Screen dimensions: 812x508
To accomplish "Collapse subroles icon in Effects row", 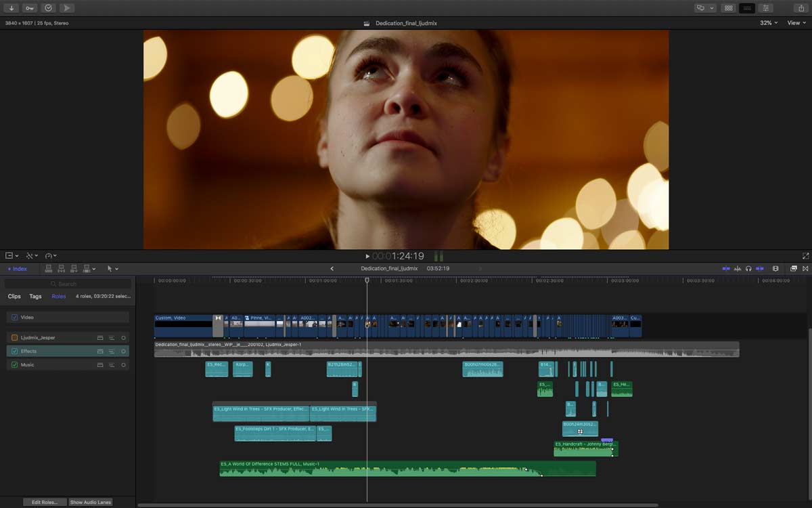I will 112,351.
